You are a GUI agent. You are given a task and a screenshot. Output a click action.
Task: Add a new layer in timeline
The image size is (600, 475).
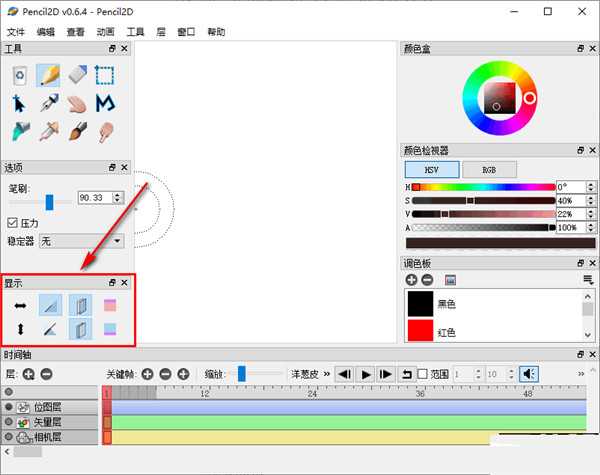point(28,374)
